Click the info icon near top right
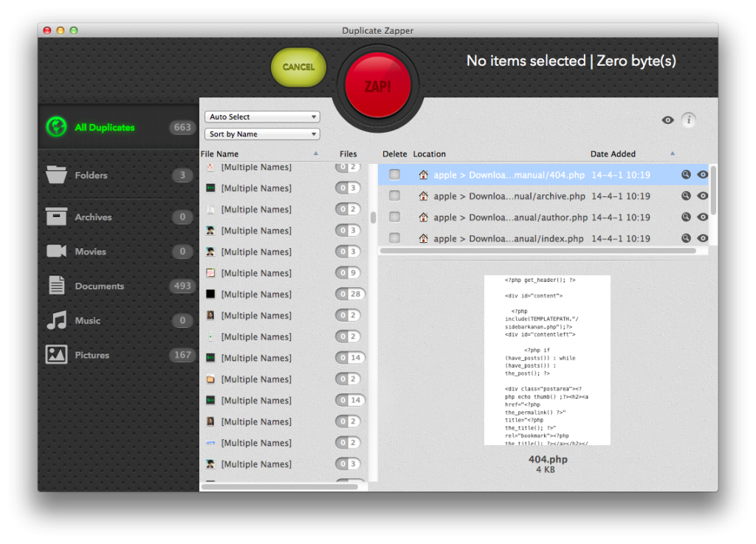Viewport: 756px width, 544px height. (689, 120)
